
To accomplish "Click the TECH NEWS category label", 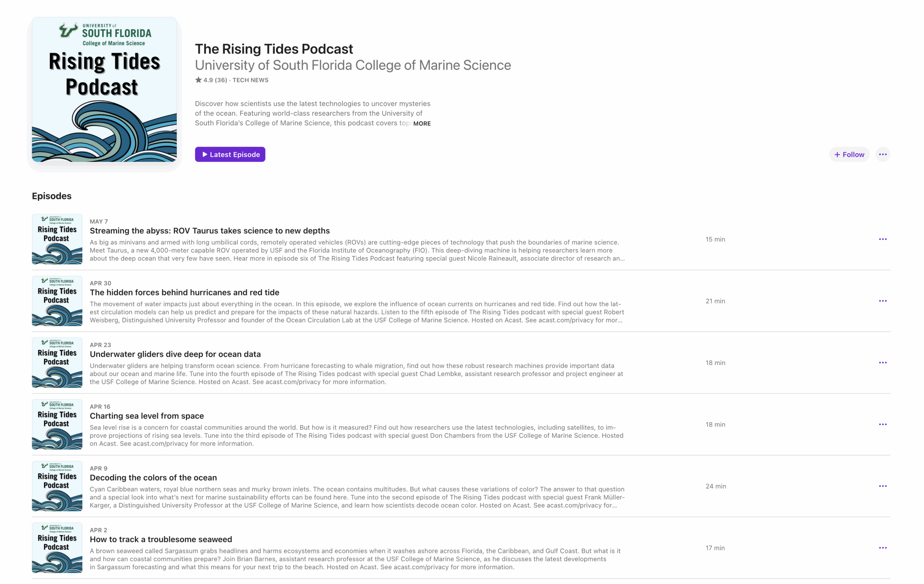I will pos(250,80).
